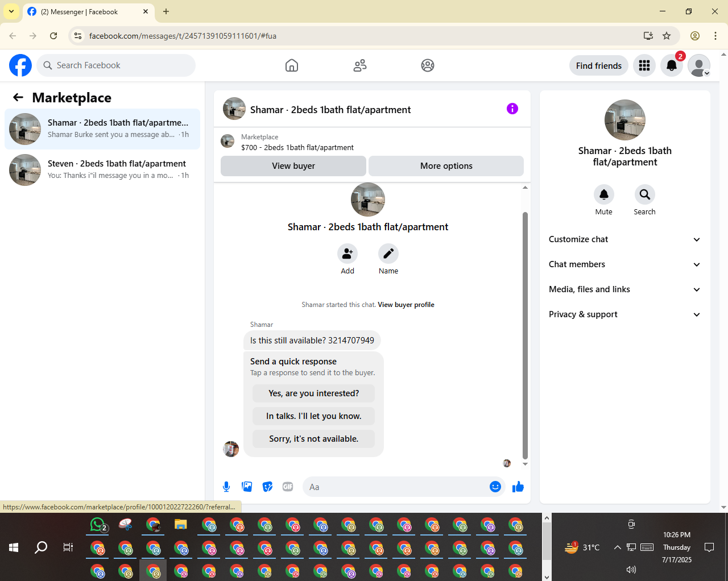Focus the Aa message input field
The width and height of the screenshot is (728, 581).
[x=395, y=487]
